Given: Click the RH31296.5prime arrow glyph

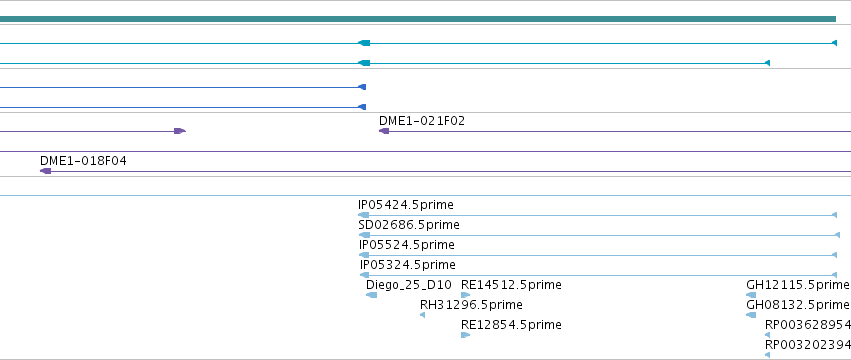Looking at the screenshot, I should [x=422, y=315].
